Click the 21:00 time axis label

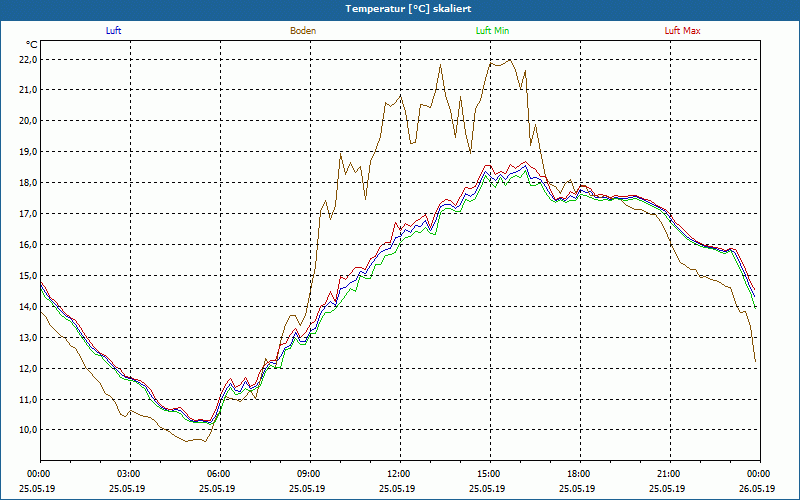click(x=670, y=474)
